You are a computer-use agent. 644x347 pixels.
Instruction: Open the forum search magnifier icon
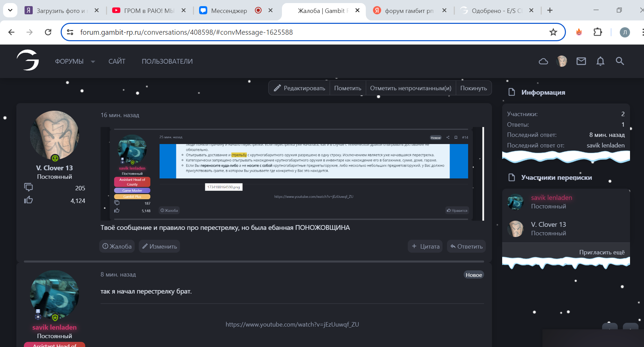click(619, 61)
